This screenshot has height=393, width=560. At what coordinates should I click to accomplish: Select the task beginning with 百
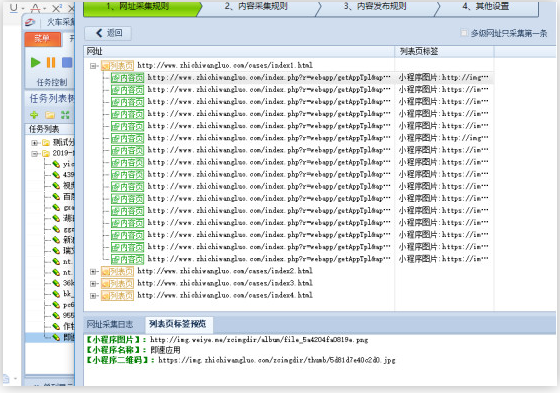point(69,196)
